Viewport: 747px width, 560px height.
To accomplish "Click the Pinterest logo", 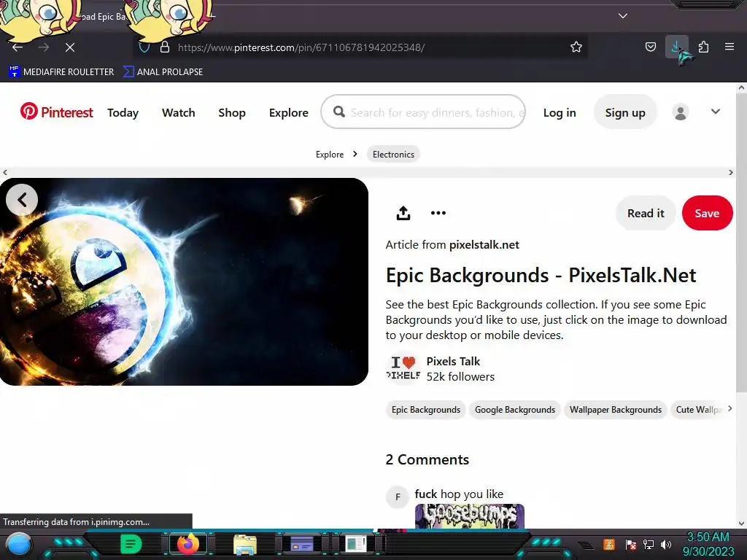I will coord(56,112).
